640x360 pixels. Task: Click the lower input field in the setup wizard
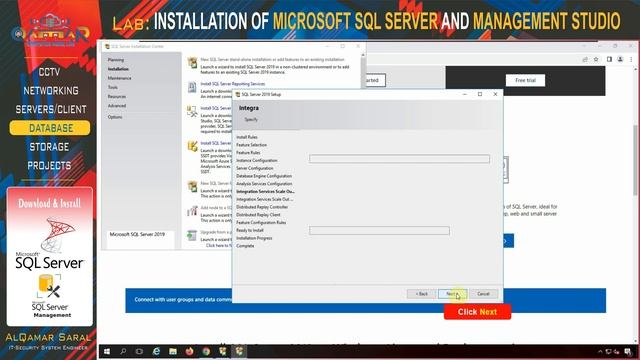tap(379, 231)
